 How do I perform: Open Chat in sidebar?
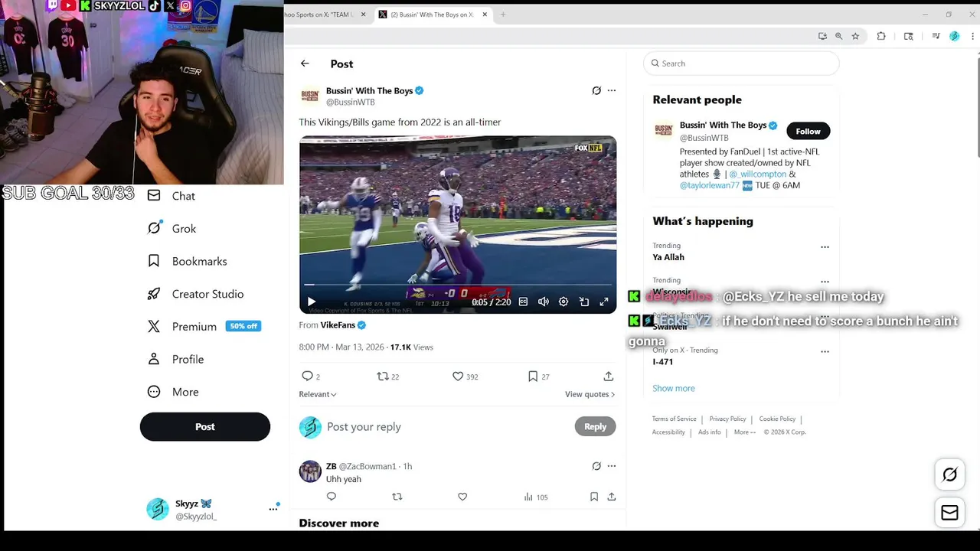pos(171,196)
